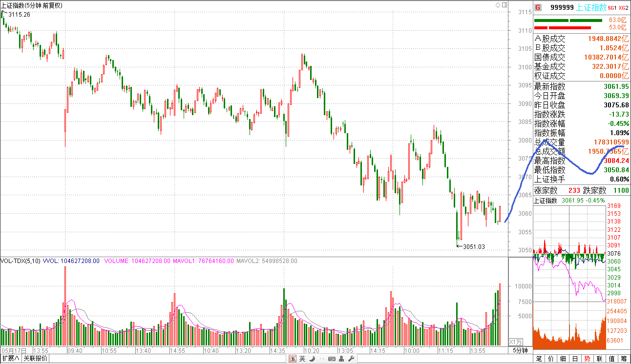Toggle the SG1 marker in header

coord(612,8)
